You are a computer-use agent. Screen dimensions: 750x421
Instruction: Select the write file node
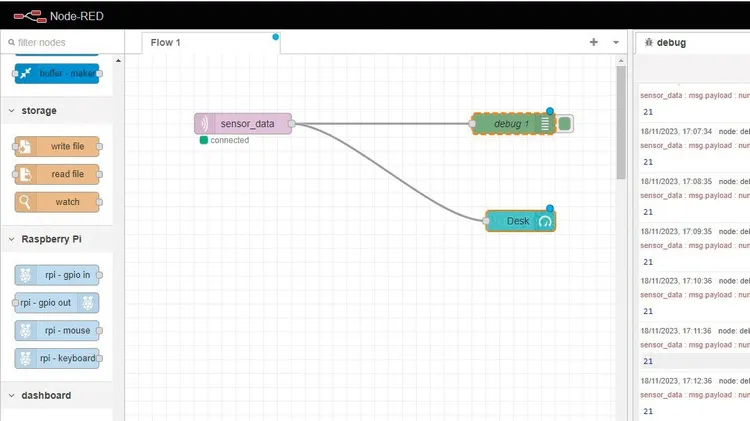point(57,146)
